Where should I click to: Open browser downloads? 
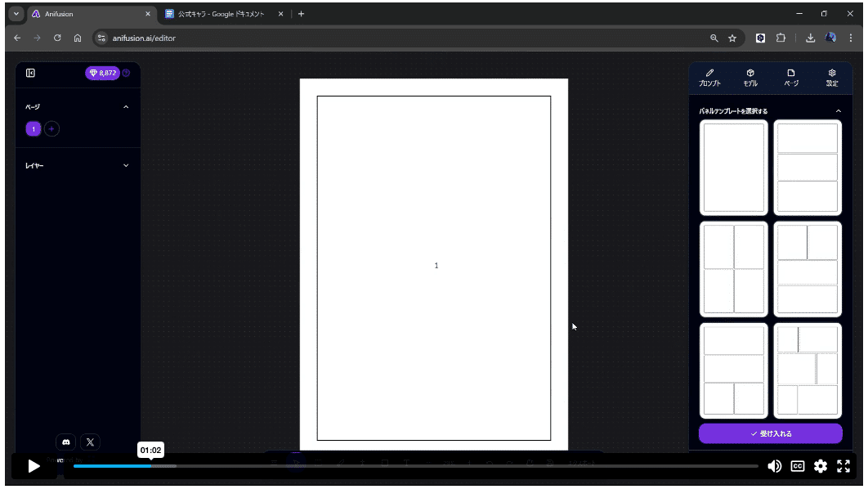pos(811,38)
